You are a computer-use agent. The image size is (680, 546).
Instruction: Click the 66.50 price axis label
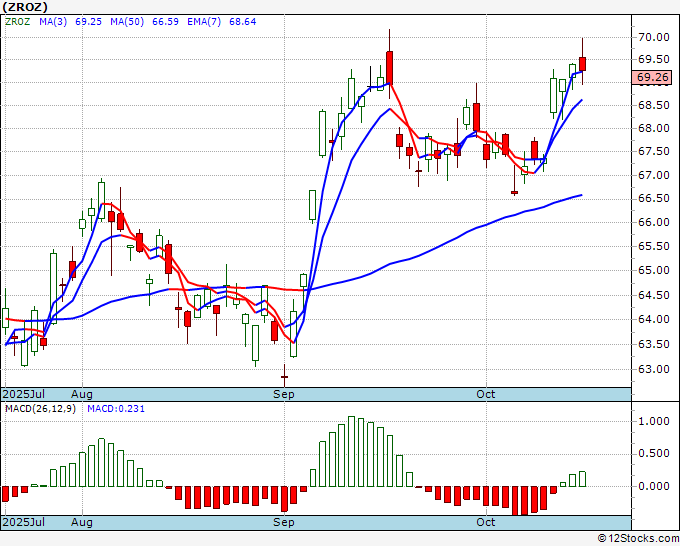654,199
